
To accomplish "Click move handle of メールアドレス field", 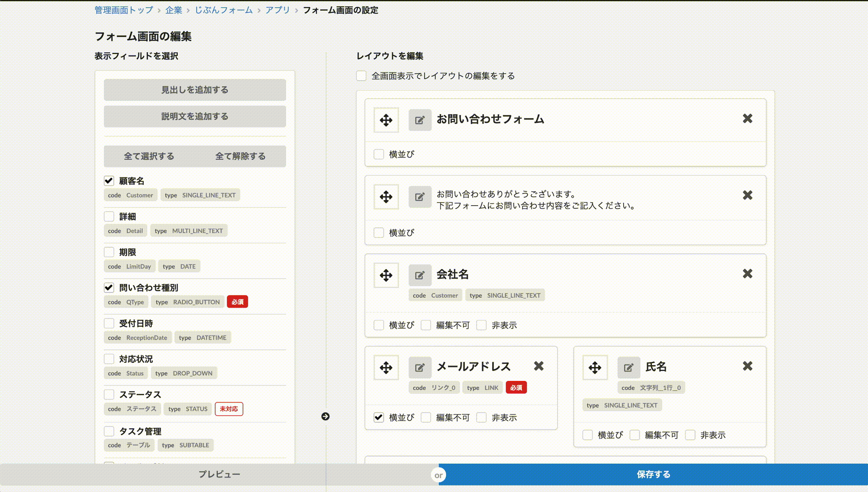I will pyautogui.click(x=386, y=368).
